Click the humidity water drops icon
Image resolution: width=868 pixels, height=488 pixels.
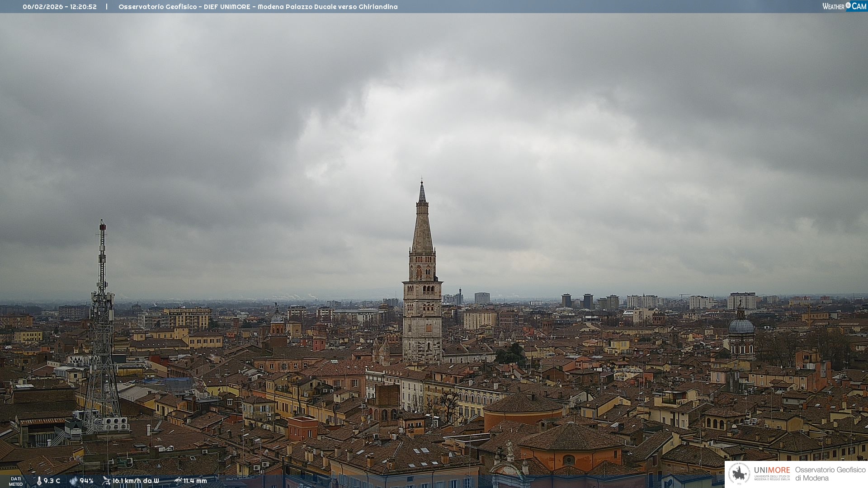point(73,481)
